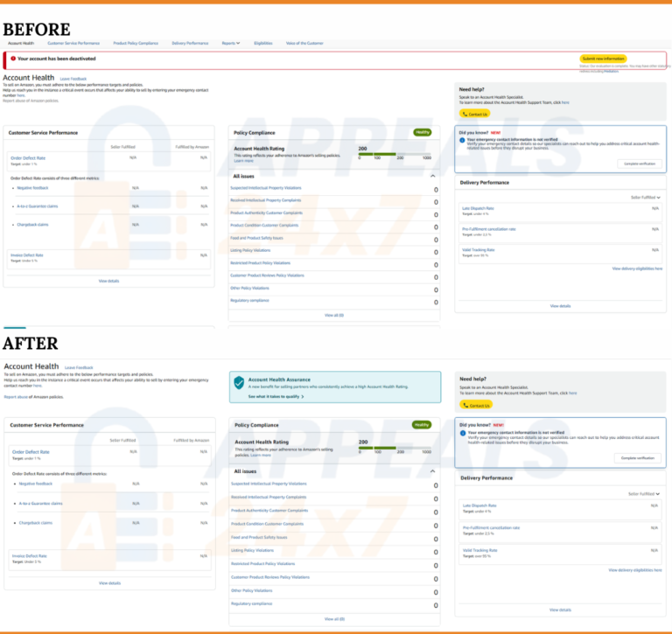The width and height of the screenshot is (672, 634).
Task: Open Invoice Defect Rate link in AFTER screenshot
Action: tap(30, 556)
